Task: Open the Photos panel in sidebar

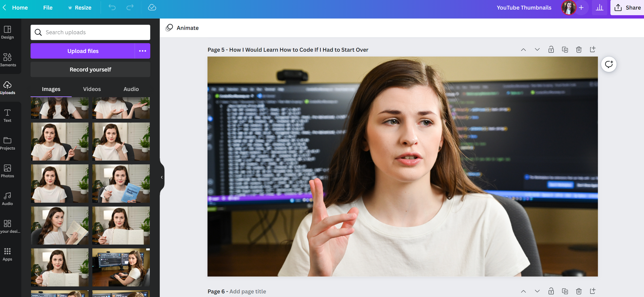Action: (7, 171)
